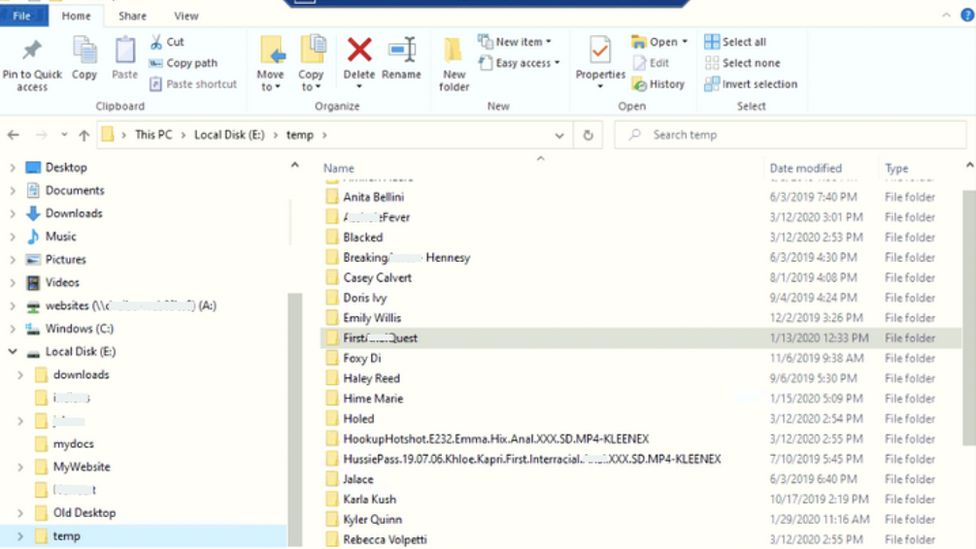Image resolution: width=976 pixels, height=549 pixels.
Task: Open the Open button dropdown
Action: click(x=685, y=42)
